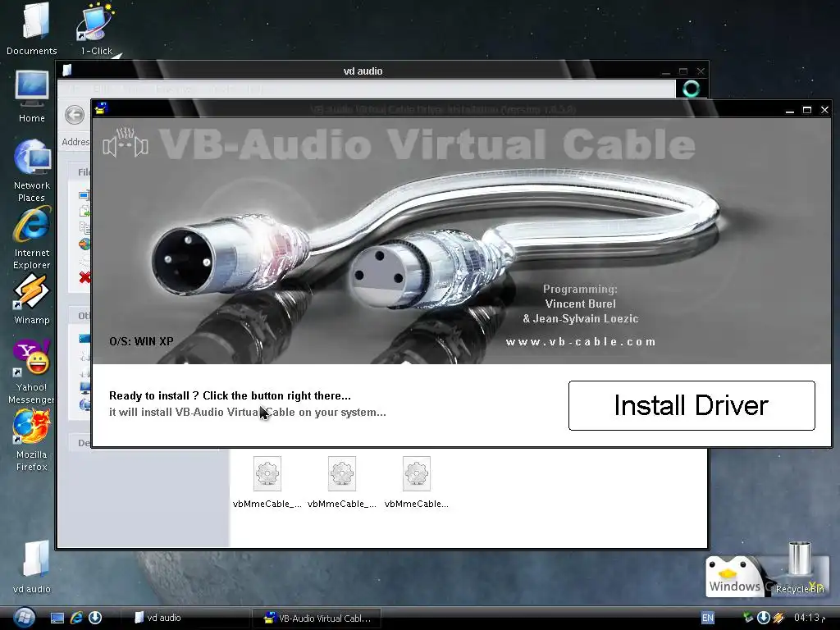This screenshot has width=840, height=630.
Task: Open the Documents desktop icon
Action: pos(32,30)
